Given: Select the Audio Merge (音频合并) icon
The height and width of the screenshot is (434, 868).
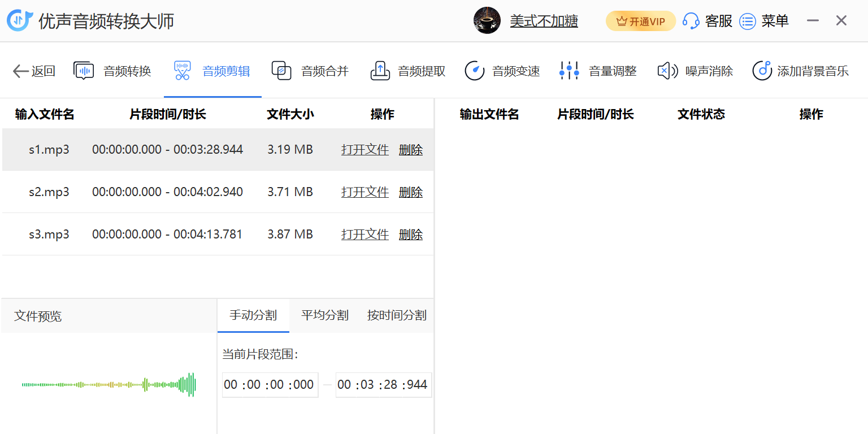Looking at the screenshot, I should pos(281,71).
